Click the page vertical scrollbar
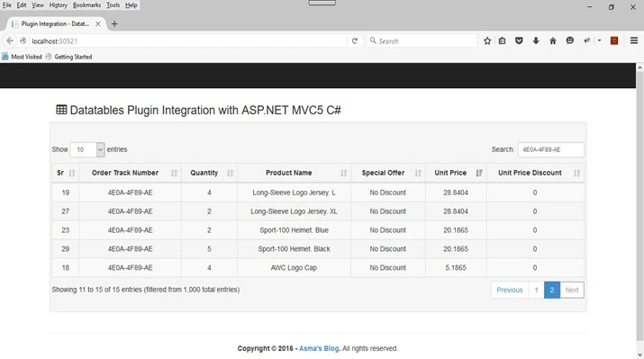Viewport: 644px width, 359px height. click(x=639, y=205)
